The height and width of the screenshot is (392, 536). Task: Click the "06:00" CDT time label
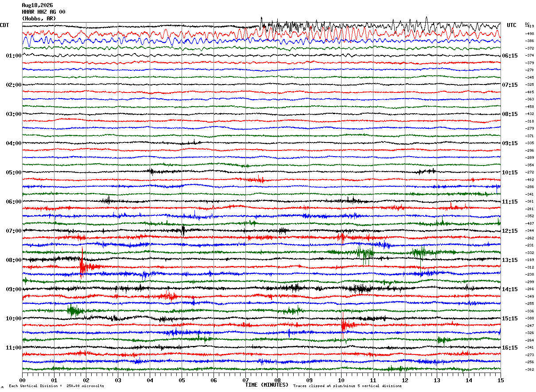click(x=14, y=202)
